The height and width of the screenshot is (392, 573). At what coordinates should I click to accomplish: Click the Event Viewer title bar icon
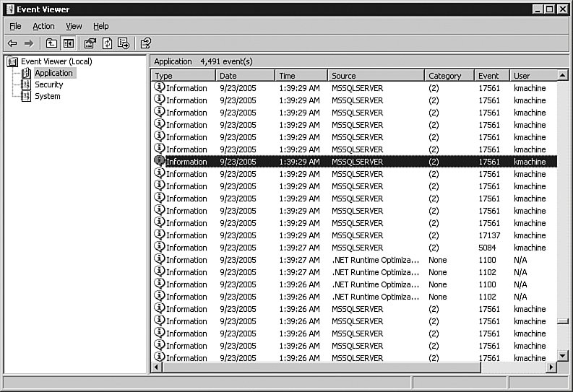point(10,9)
